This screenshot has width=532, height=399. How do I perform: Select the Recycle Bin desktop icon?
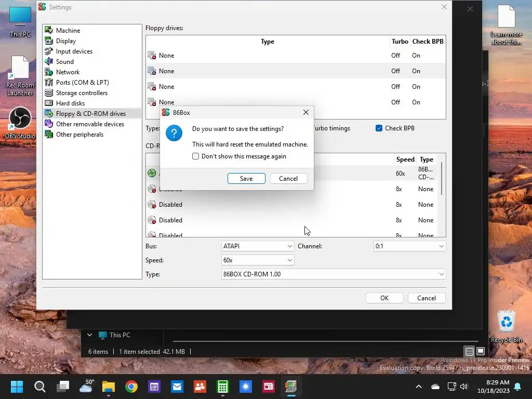click(x=506, y=327)
